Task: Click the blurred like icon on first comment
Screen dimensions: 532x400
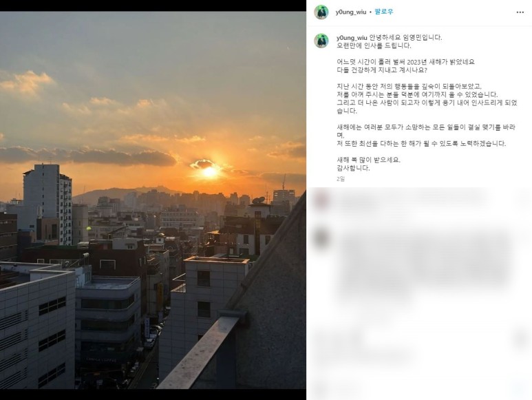Action: click(x=523, y=200)
